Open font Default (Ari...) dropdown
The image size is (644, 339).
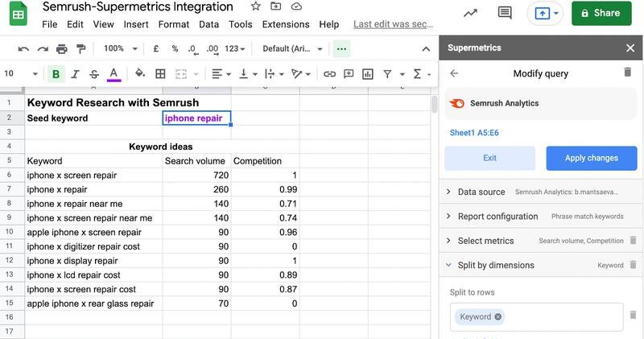[x=292, y=48]
